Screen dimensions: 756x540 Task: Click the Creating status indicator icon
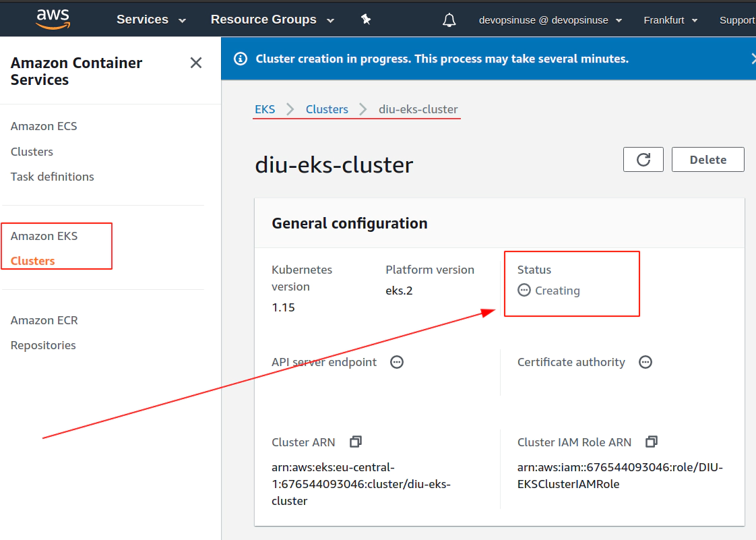[524, 290]
